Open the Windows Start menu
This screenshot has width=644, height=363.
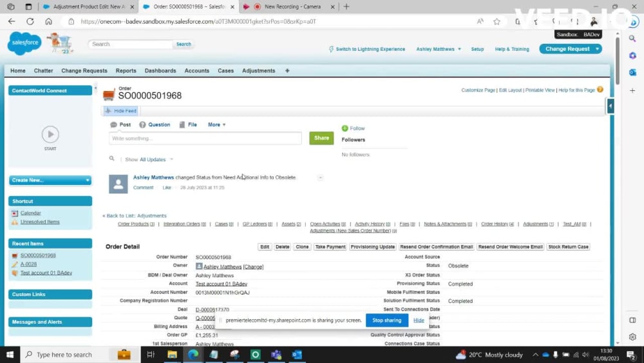(10, 355)
